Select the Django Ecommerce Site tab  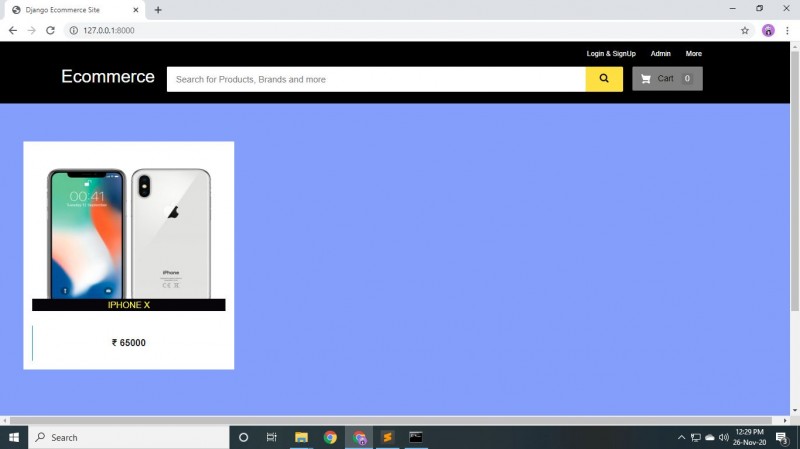[76, 10]
